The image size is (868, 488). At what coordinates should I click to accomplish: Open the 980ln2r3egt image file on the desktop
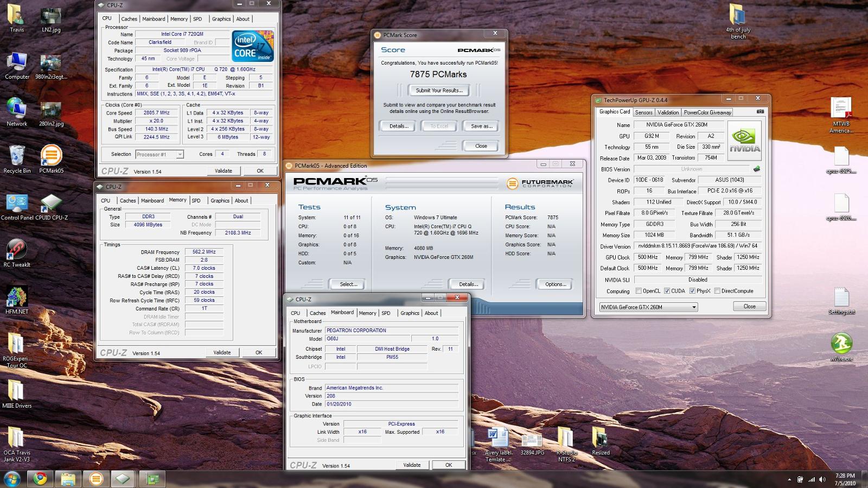(51, 66)
